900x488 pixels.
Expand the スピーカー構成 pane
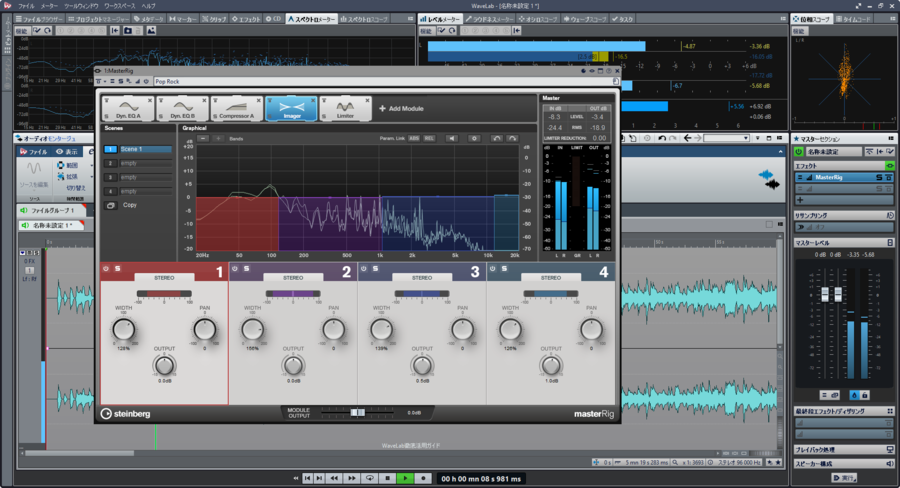(844, 463)
